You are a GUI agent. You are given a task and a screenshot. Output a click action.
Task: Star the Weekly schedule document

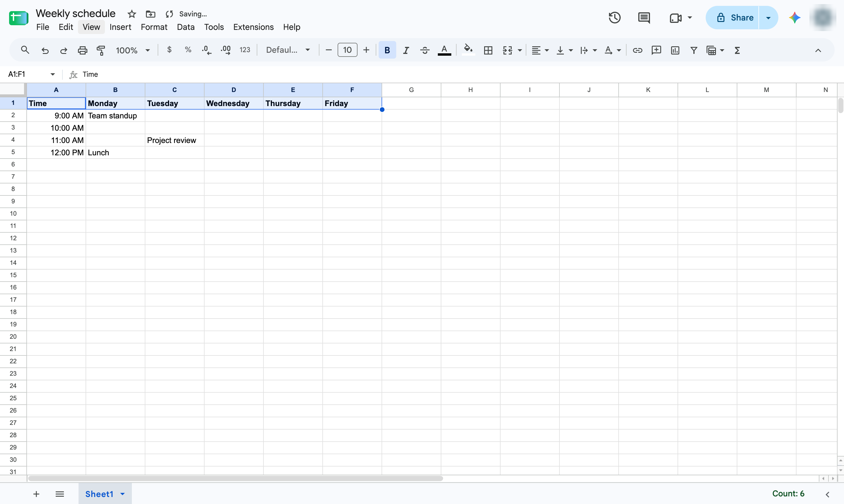pyautogui.click(x=132, y=14)
